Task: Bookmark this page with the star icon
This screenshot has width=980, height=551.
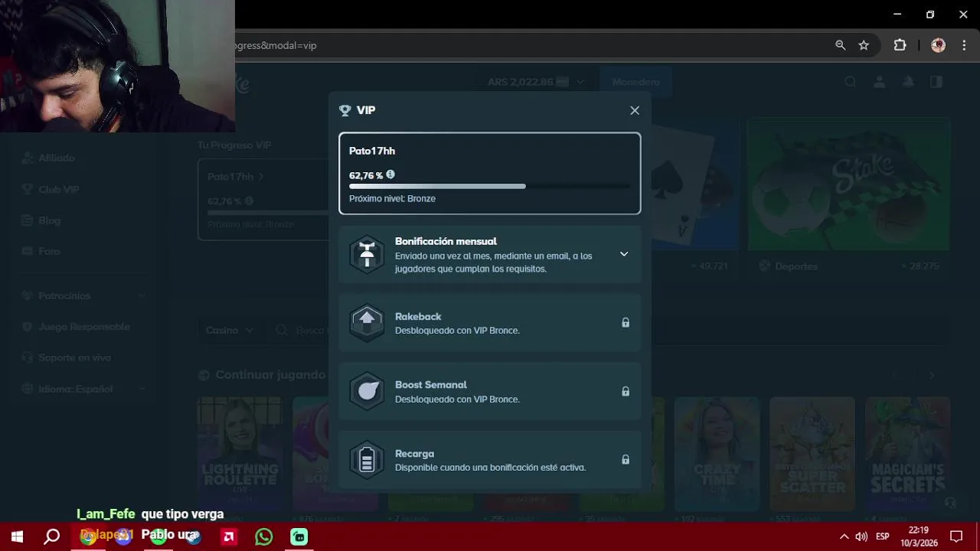Action: [864, 45]
